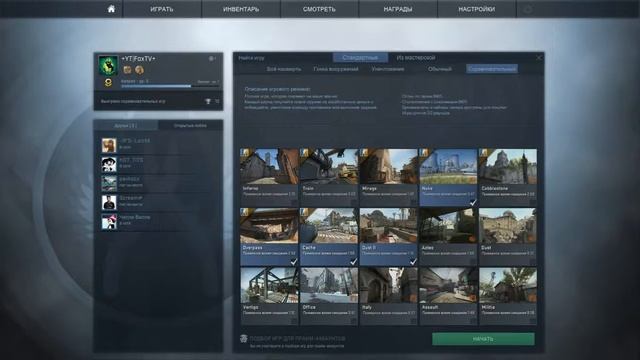This screenshot has height=360, width=640.
Task: Open the ИНВЕНТАРЬ menu
Action: point(241,9)
